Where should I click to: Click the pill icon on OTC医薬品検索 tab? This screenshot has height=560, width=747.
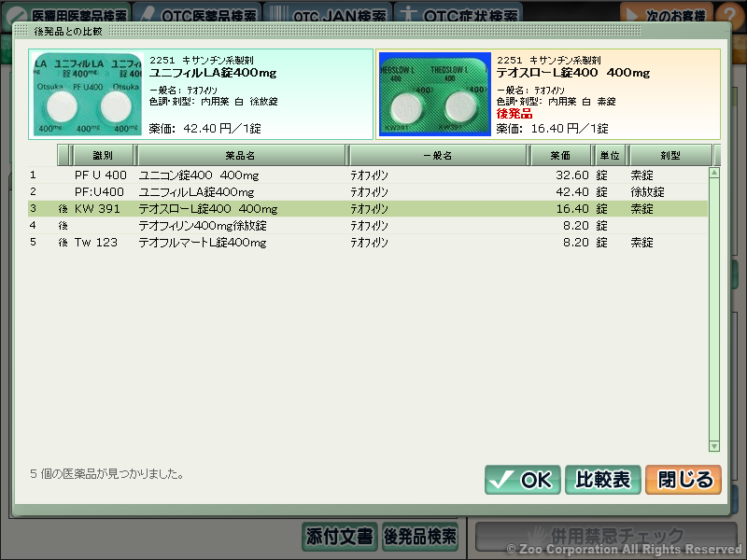(148, 15)
